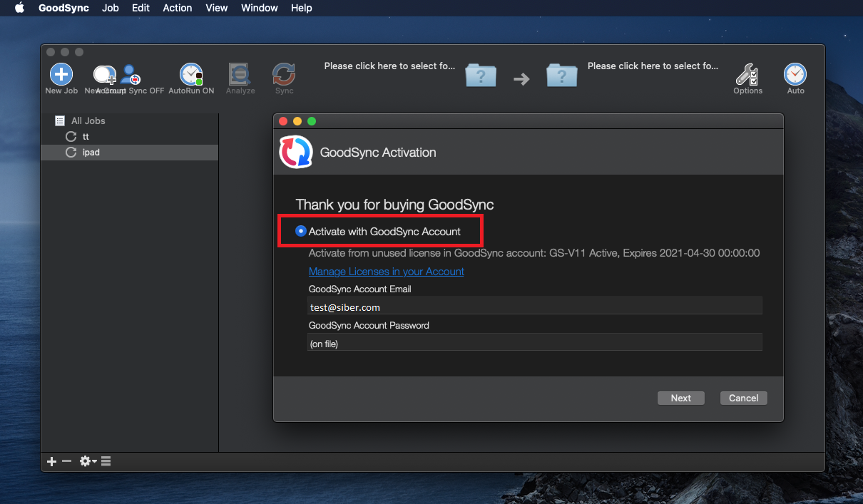
Task: Select Activate with GoodSync Account radio button
Action: pos(301,231)
